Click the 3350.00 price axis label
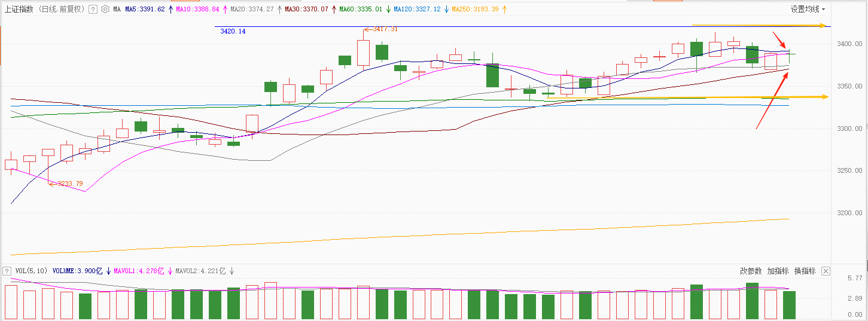868x321 pixels. pyautogui.click(x=849, y=87)
